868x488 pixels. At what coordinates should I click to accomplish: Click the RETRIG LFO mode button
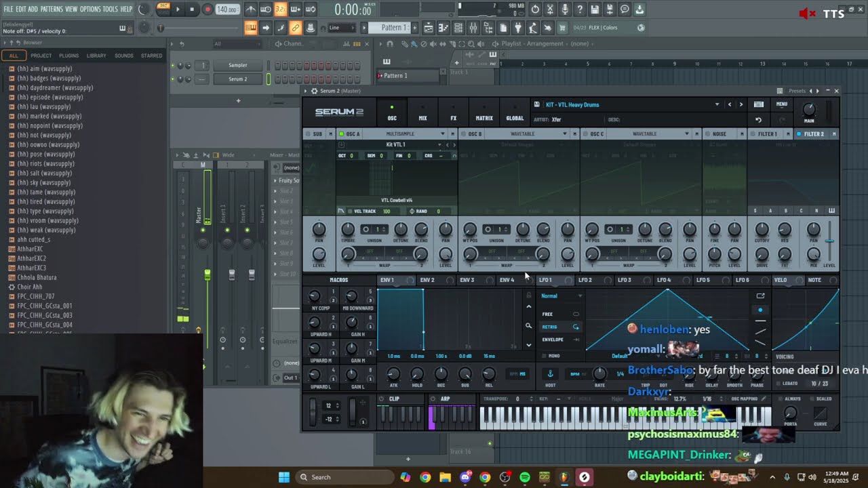coord(560,327)
